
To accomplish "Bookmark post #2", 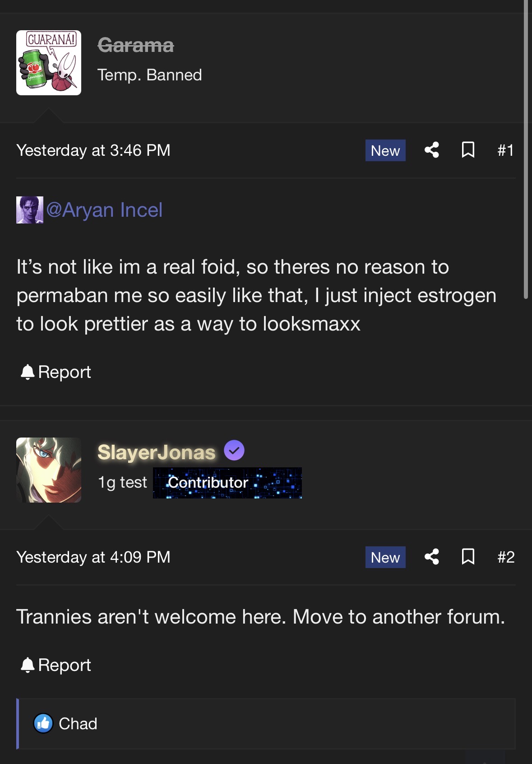I will (468, 557).
